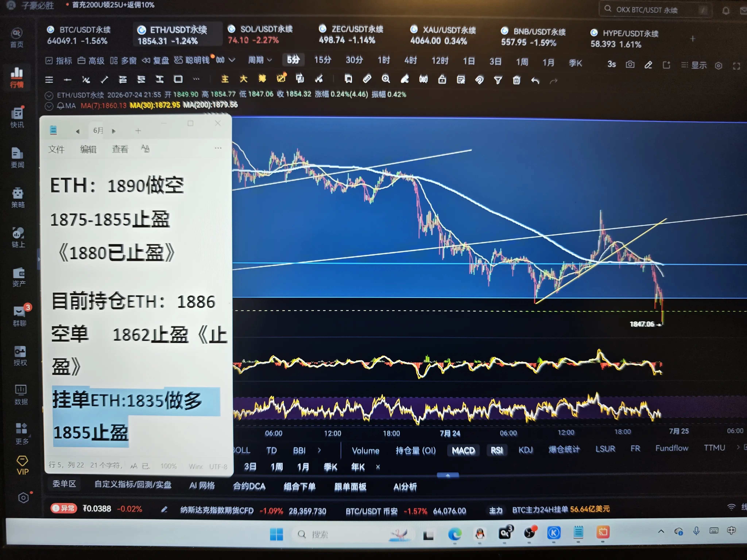The width and height of the screenshot is (747, 560).
Task: Open sidebar settings hexagon icon
Action: click(x=23, y=498)
